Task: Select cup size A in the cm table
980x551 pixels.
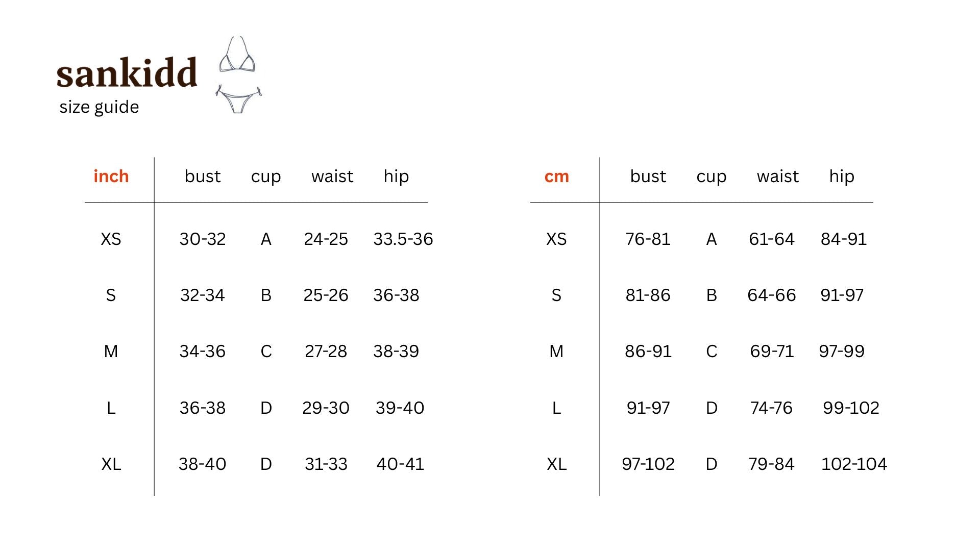Action: tap(711, 239)
